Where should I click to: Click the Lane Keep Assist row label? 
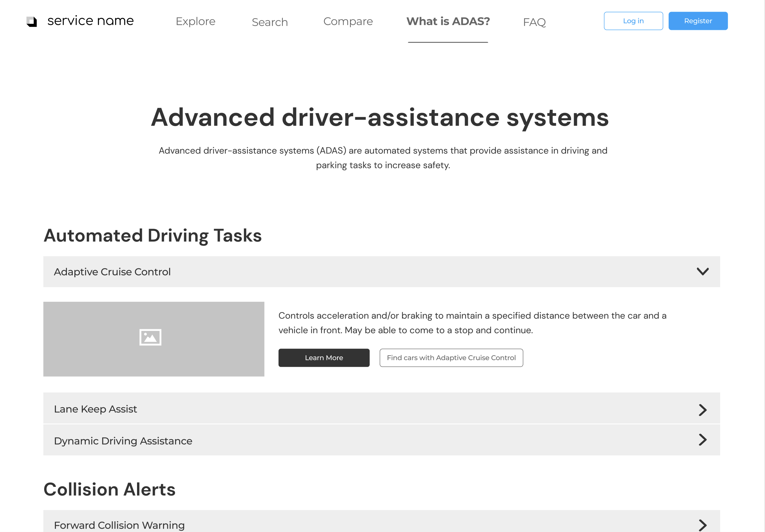[x=95, y=409]
